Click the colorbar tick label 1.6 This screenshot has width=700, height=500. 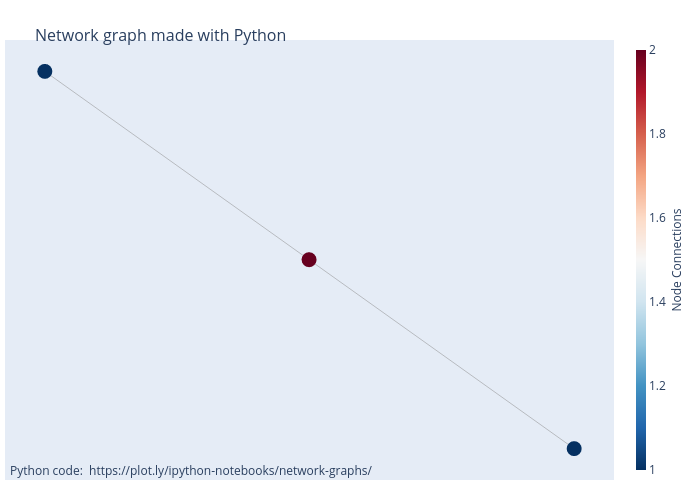657,217
